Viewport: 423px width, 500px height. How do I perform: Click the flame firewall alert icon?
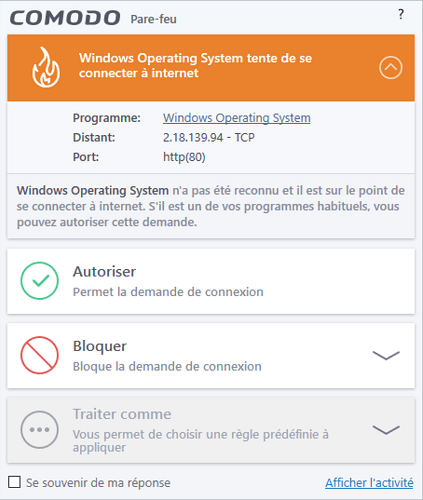pos(46,67)
